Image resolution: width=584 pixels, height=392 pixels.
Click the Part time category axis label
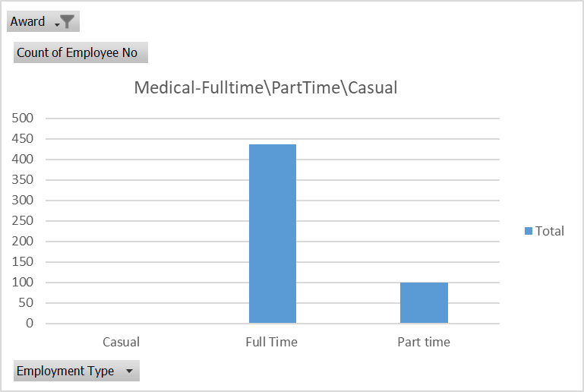tap(424, 342)
